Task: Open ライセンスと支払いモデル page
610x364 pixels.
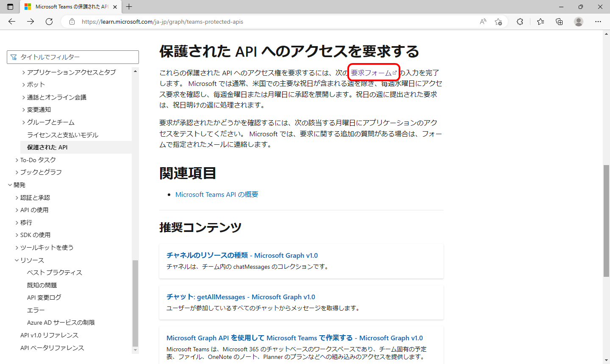Action: (63, 135)
